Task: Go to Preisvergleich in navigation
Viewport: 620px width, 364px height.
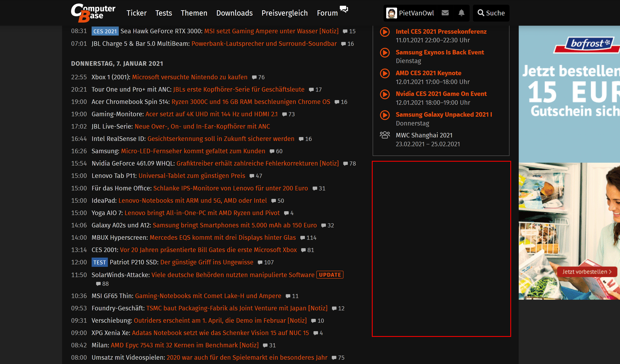Action: [x=284, y=13]
